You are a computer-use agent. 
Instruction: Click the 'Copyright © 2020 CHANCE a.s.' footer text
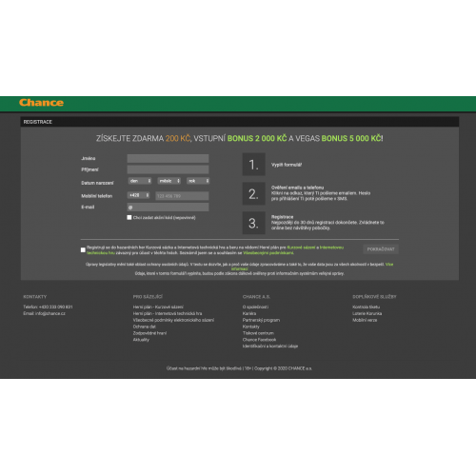[x=283, y=368]
